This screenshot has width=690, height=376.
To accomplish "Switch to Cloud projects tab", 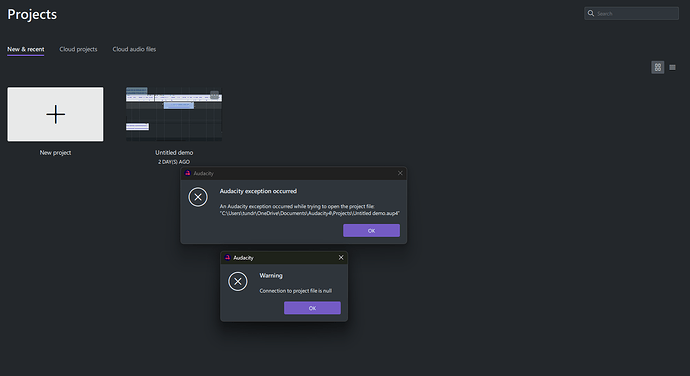I will [78, 49].
